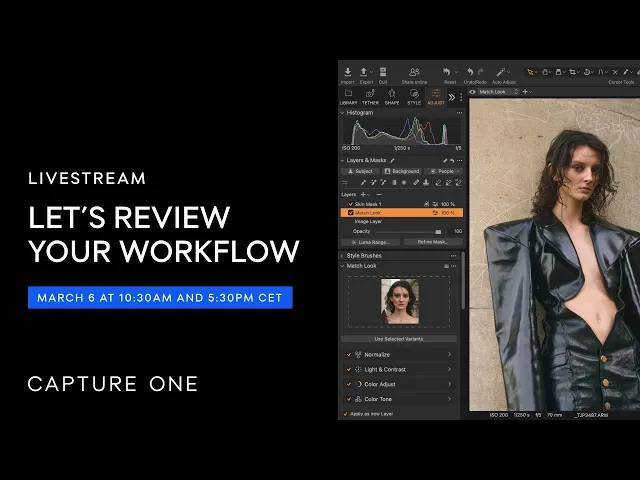Image resolution: width=640 pixels, height=480 pixels.
Task: Uncheck the Light & Contrast option
Action: pos(349,369)
